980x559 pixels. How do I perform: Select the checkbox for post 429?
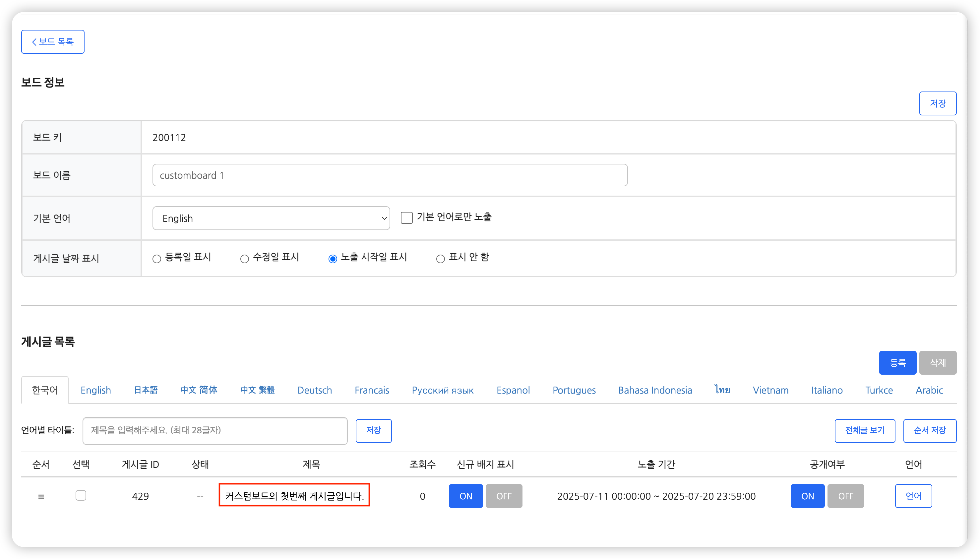[81, 495]
